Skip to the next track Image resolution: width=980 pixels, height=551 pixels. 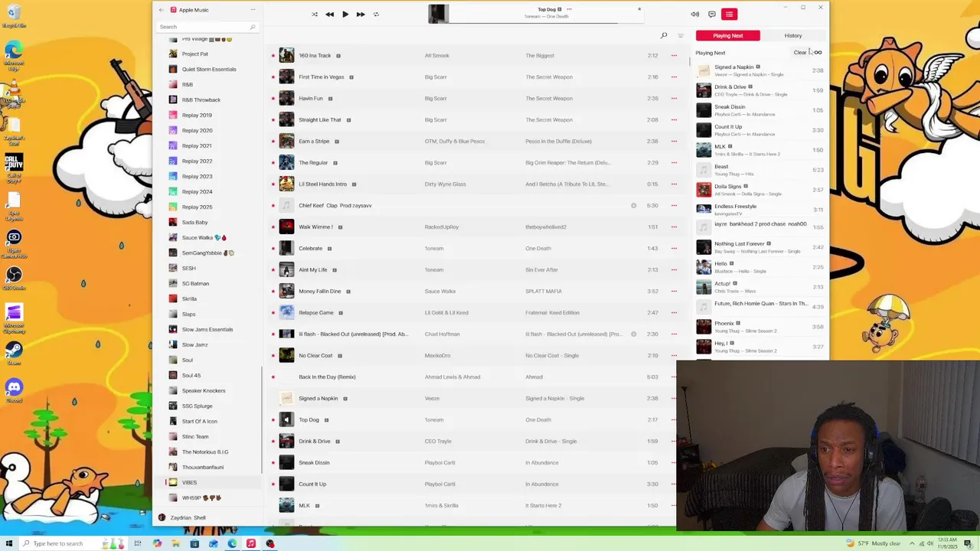tap(361, 14)
